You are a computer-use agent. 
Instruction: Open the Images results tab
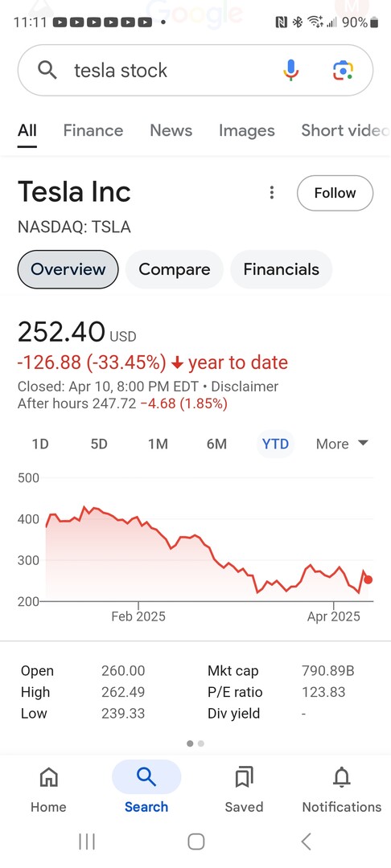click(x=246, y=131)
